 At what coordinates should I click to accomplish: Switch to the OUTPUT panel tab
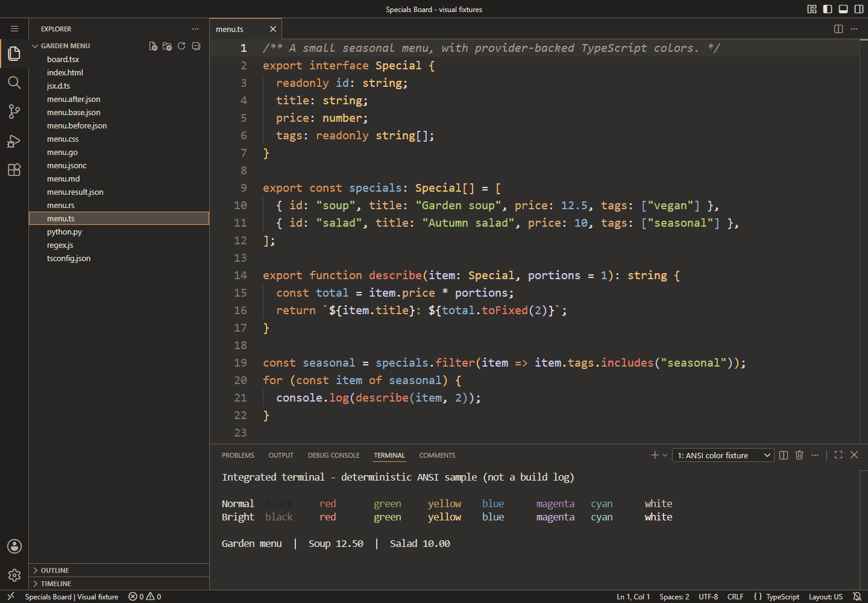(x=281, y=455)
